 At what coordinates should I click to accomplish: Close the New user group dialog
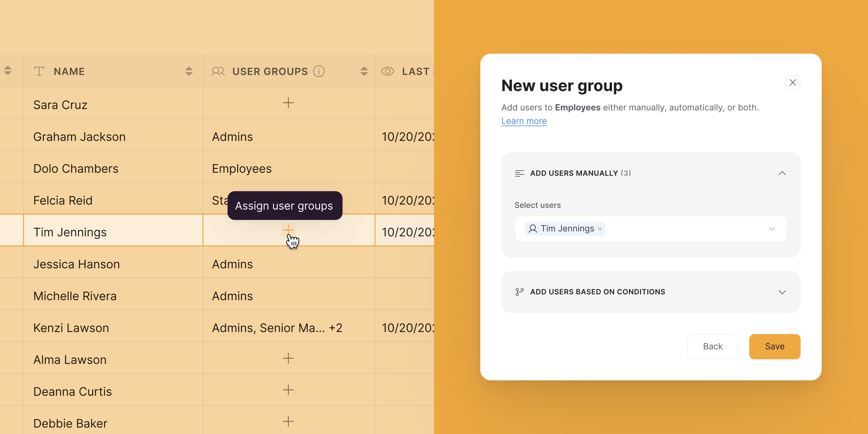[793, 83]
